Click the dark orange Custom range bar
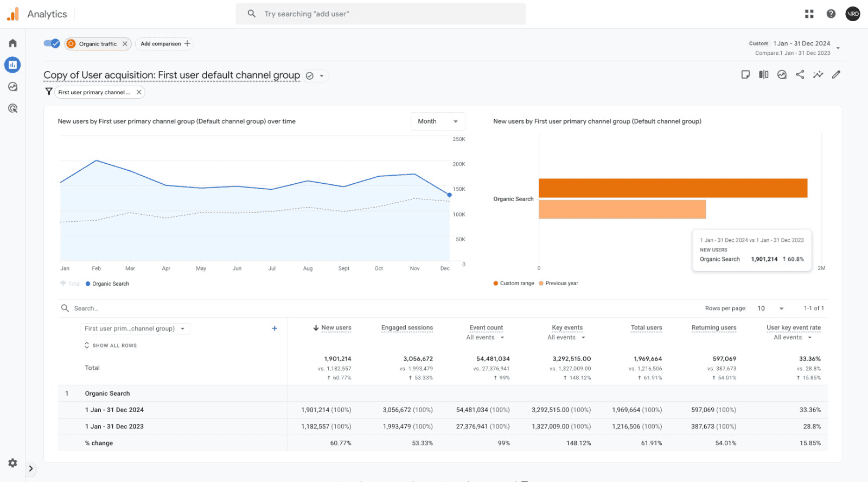This screenshot has width=868, height=482. click(x=673, y=188)
